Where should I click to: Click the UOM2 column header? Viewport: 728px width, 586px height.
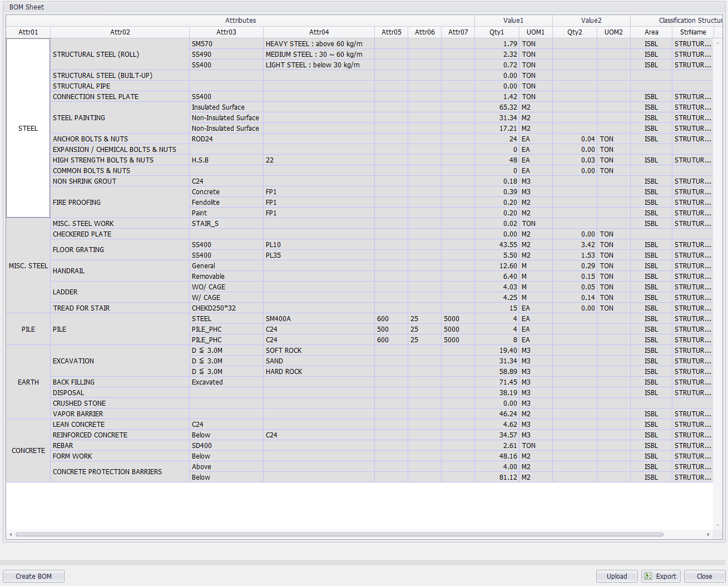coord(613,32)
